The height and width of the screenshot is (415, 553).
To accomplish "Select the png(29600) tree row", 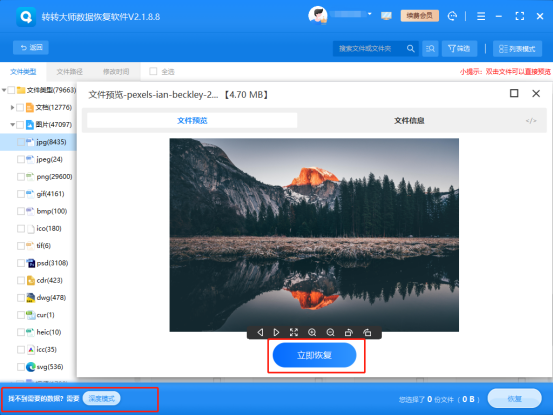I will (38, 177).
